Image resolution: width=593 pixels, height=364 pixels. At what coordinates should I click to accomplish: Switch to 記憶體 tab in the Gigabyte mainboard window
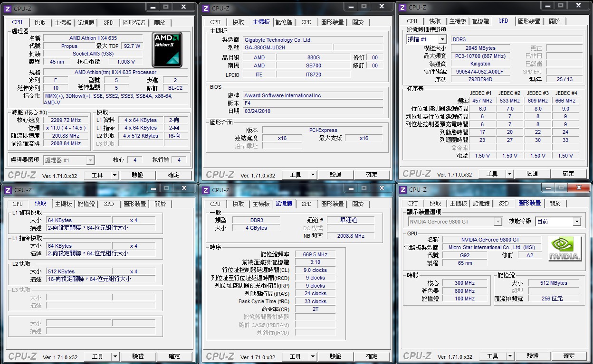[284, 22]
